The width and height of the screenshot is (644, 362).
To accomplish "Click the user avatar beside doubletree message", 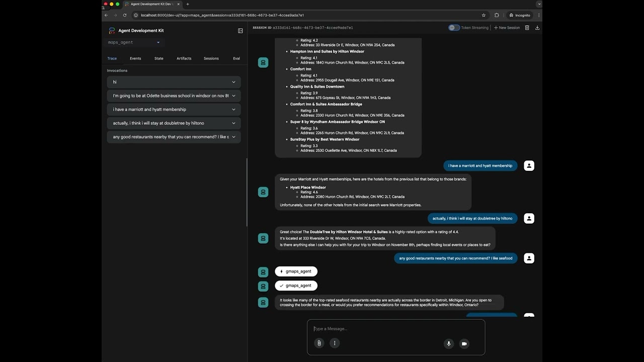I will click(529, 218).
